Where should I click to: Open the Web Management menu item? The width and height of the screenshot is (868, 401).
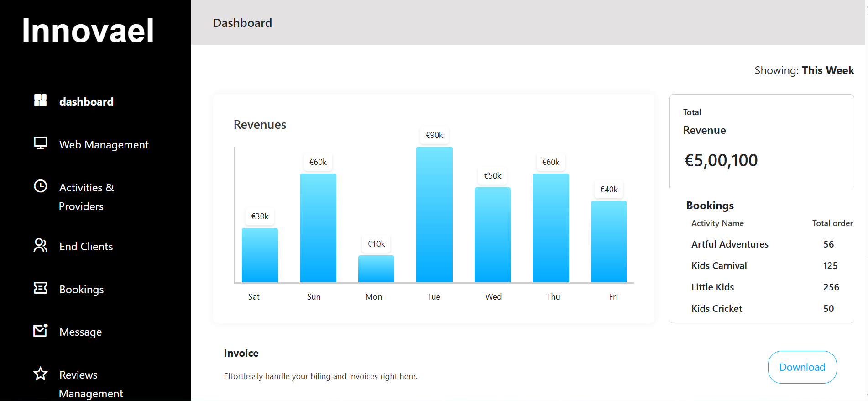coord(104,145)
